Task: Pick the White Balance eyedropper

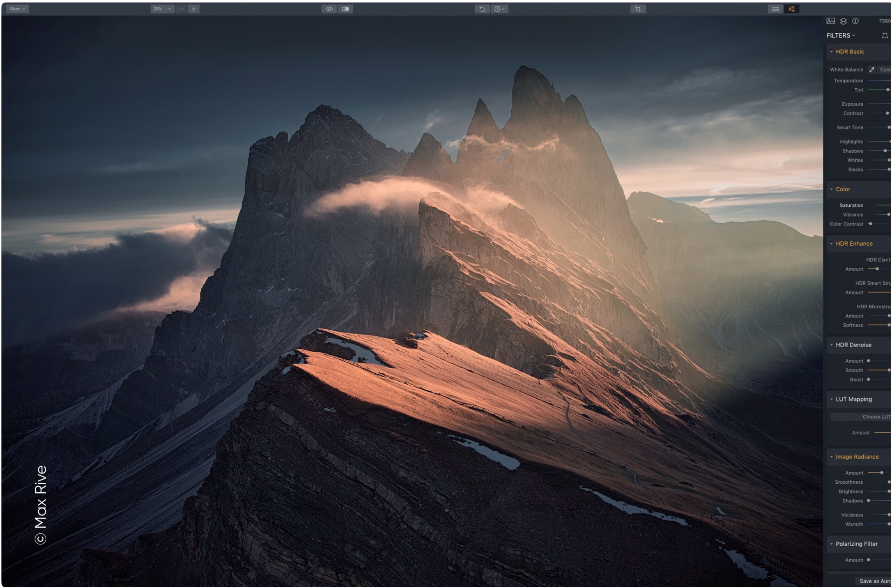Action: coord(871,69)
